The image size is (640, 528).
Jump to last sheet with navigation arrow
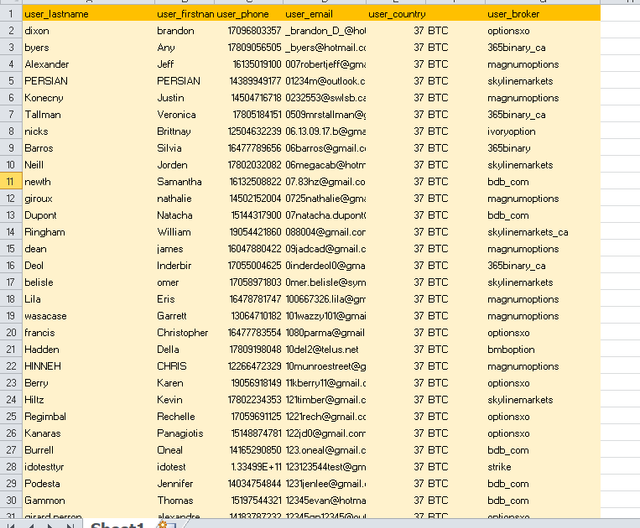pos(70,525)
